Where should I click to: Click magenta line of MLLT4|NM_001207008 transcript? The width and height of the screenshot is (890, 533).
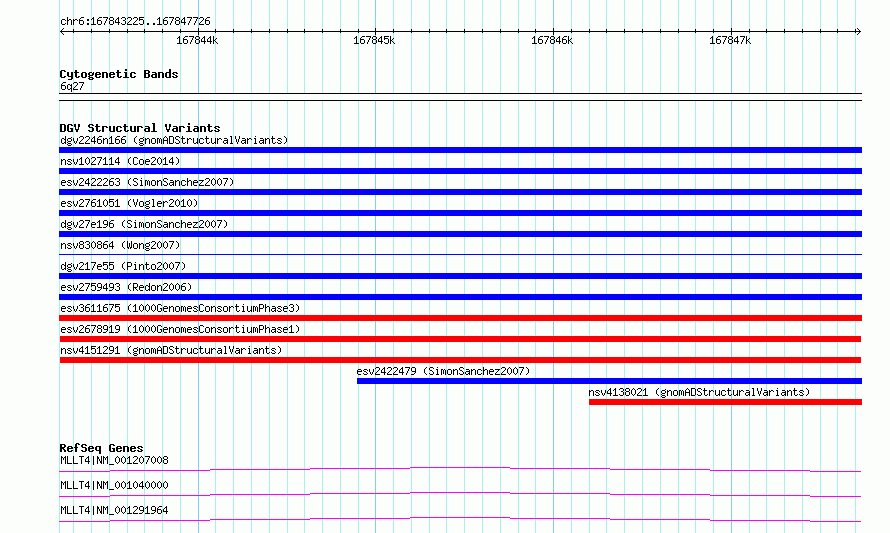pyautogui.click(x=460, y=469)
